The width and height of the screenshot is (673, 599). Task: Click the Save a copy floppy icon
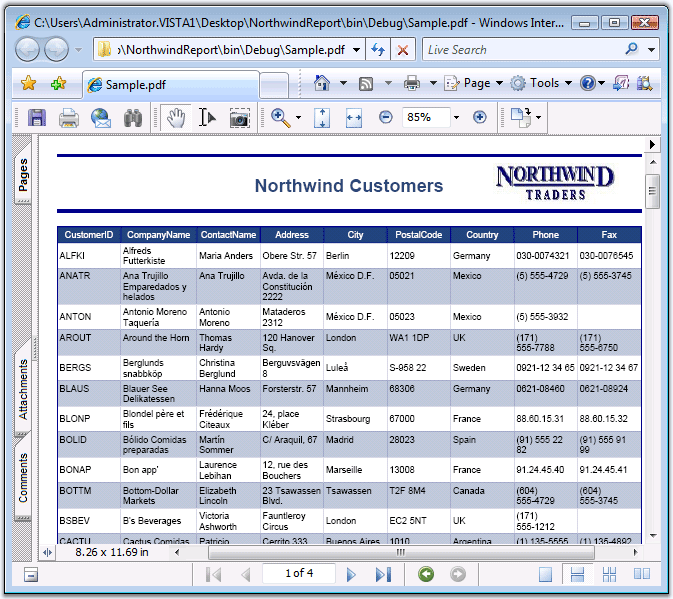(x=37, y=118)
